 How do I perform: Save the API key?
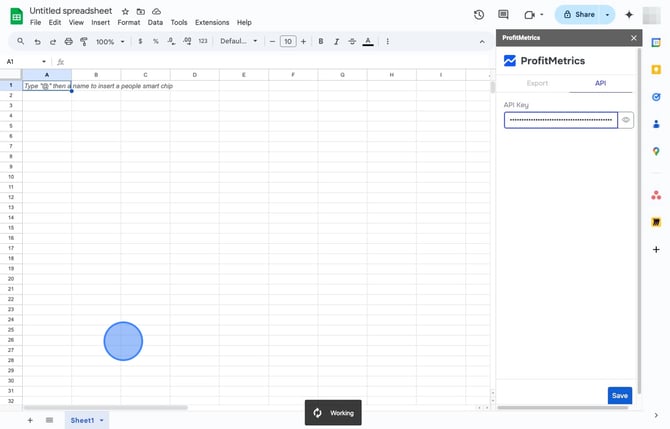coord(620,396)
